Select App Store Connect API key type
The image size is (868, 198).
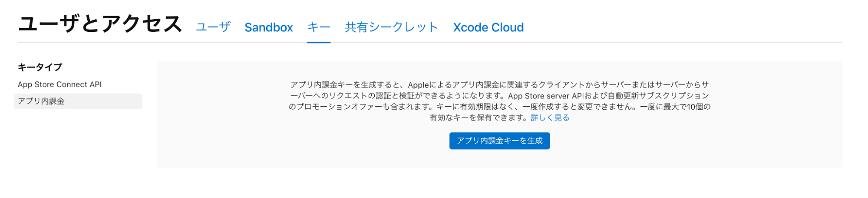(59, 84)
